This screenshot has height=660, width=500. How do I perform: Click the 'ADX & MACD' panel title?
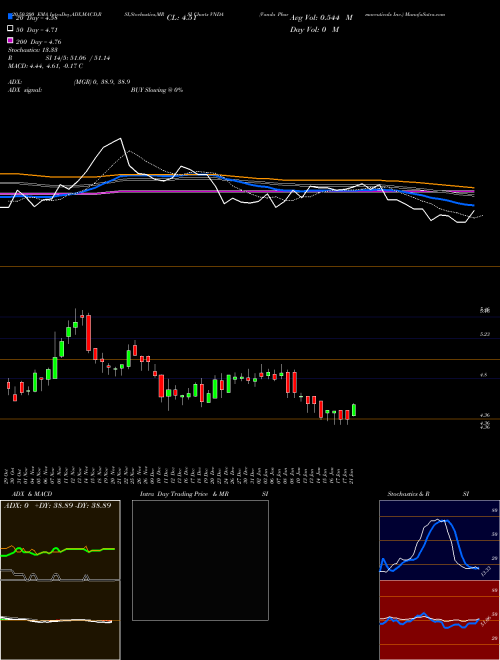point(32,494)
